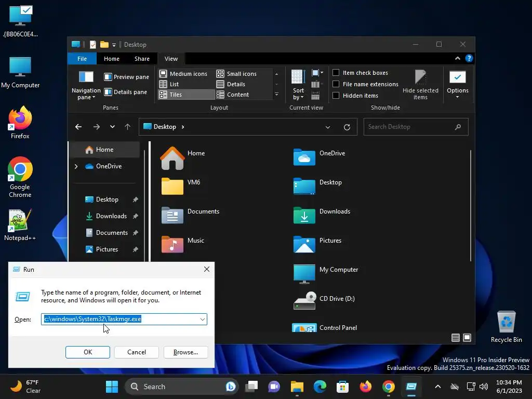Select My Computer tile in Explorer
This screenshot has width=532, height=399.
[325, 273]
